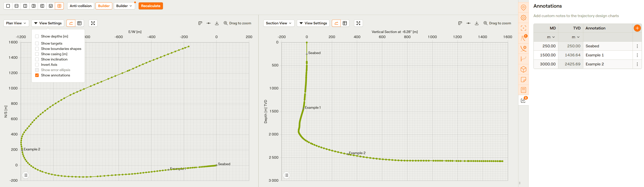The height and width of the screenshot is (187, 644).
Task: Open the 3D cube view in sidebar
Action: click(523, 69)
